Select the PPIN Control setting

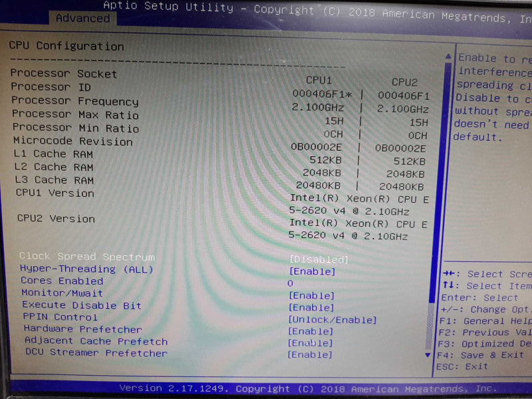[60, 317]
